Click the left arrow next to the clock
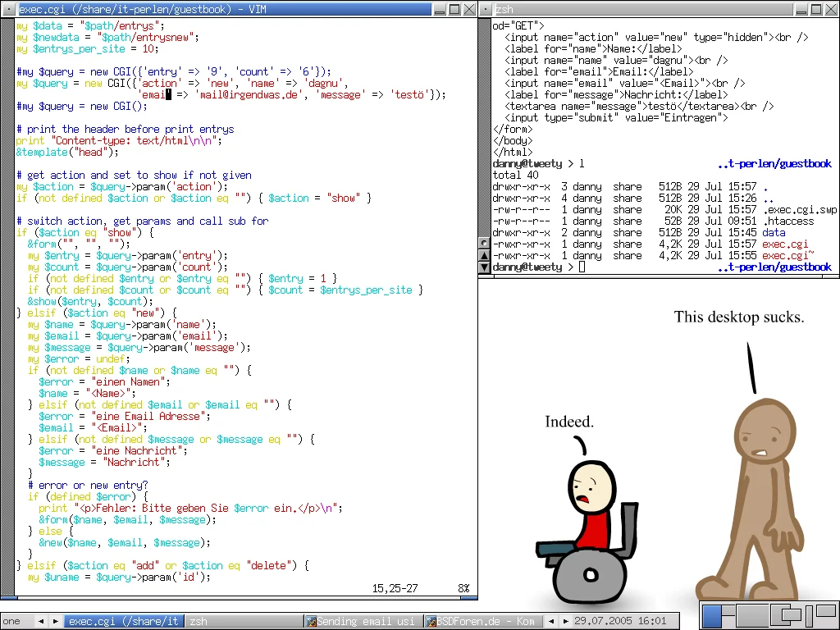 (x=551, y=622)
